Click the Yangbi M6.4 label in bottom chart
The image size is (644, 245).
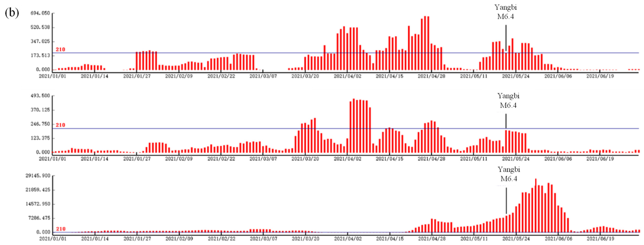coord(509,174)
